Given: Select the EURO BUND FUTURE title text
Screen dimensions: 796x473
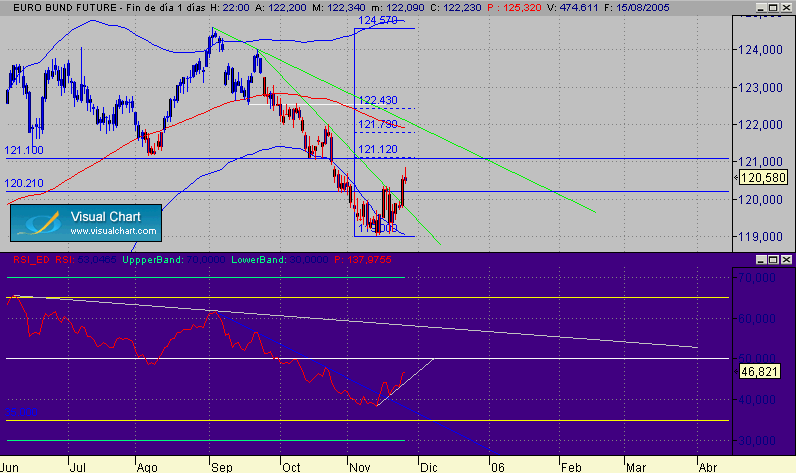Looking at the screenshot, I should point(64,8).
